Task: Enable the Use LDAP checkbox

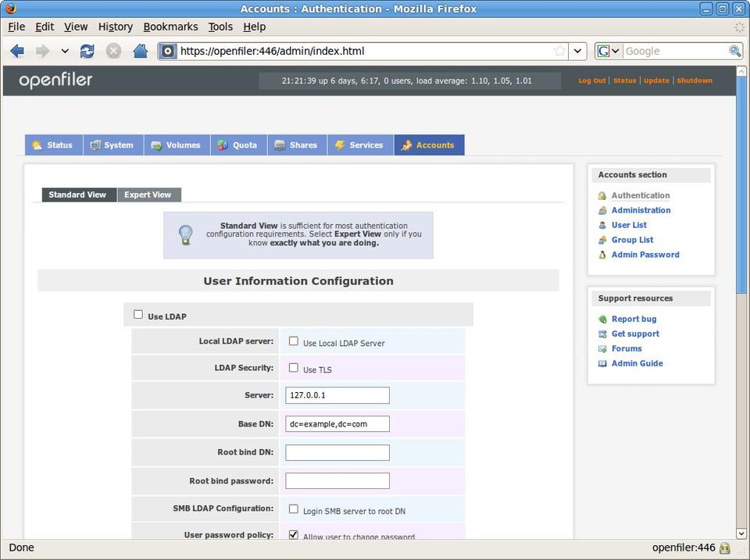Action: coord(138,315)
